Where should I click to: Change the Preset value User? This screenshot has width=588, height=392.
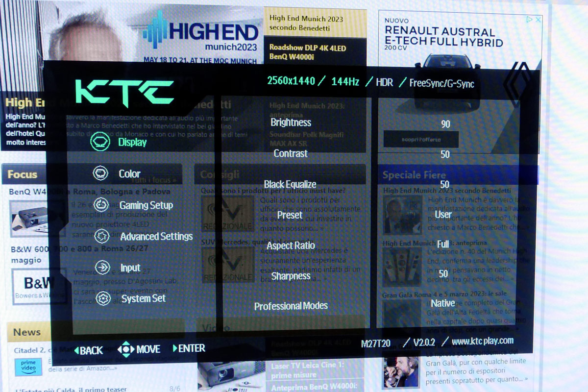tap(443, 215)
